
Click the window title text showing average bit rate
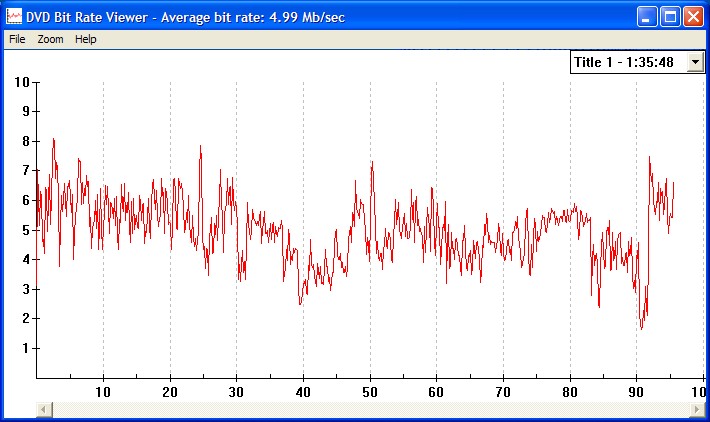click(185, 17)
